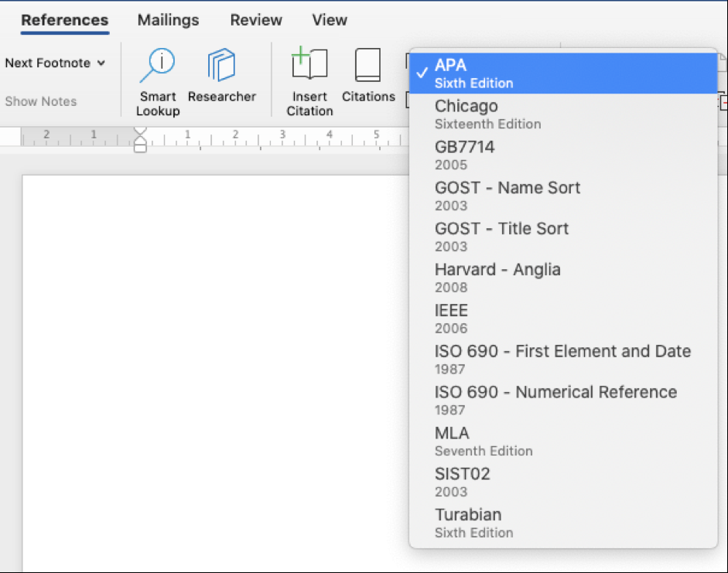Expand the Next Footnote dropdown
Screen dimensions: 728x573
point(56,63)
